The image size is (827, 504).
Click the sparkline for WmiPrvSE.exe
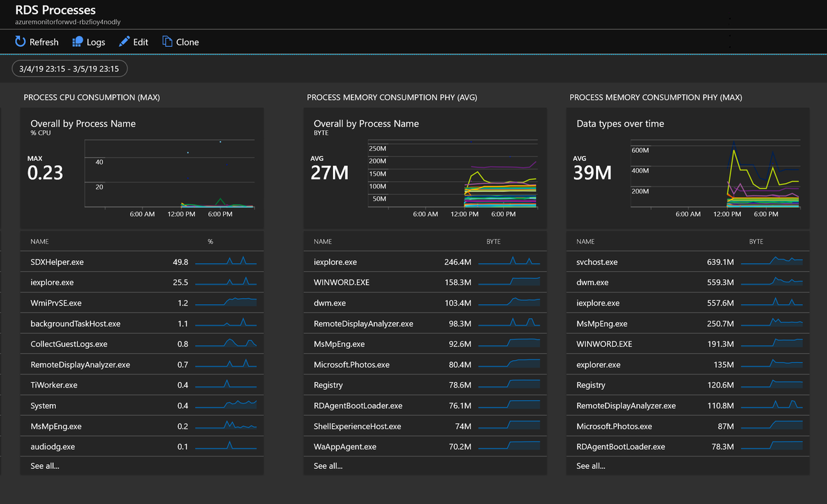(226, 302)
